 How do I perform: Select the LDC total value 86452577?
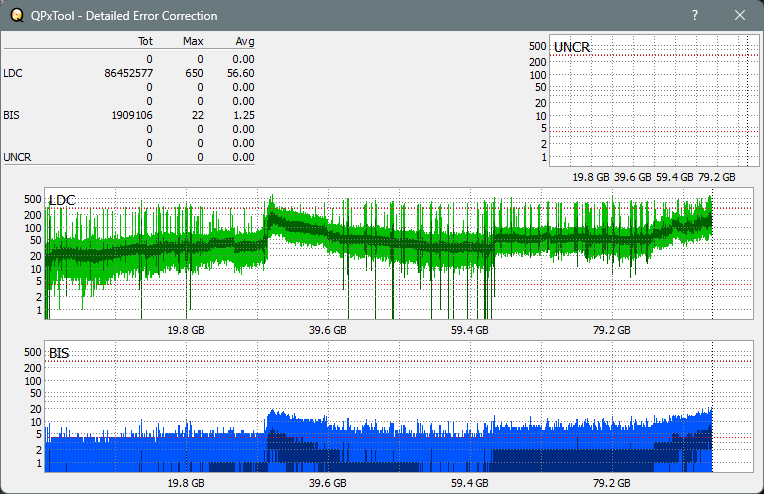click(x=128, y=73)
